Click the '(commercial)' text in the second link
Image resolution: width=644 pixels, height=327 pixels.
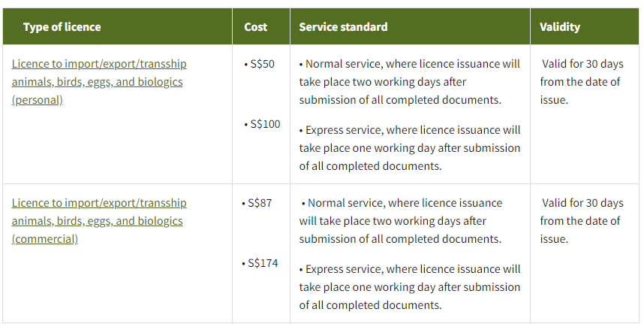click(44, 239)
